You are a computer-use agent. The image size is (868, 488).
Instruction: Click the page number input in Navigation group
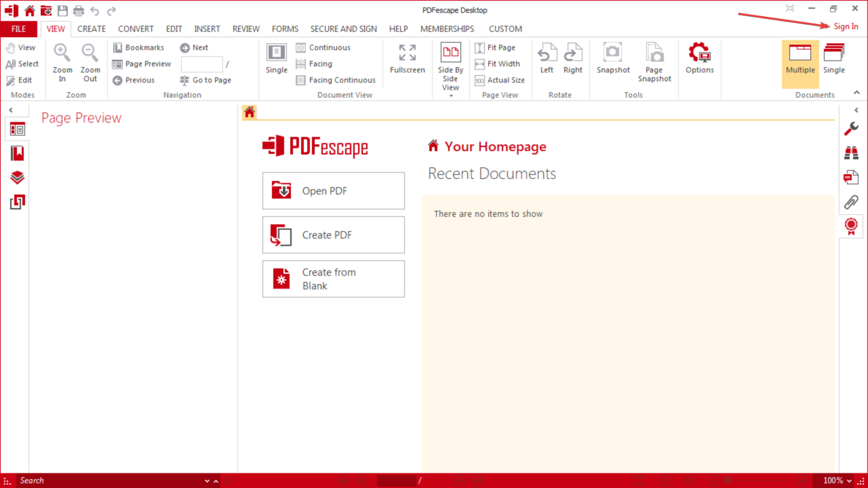pyautogui.click(x=202, y=64)
